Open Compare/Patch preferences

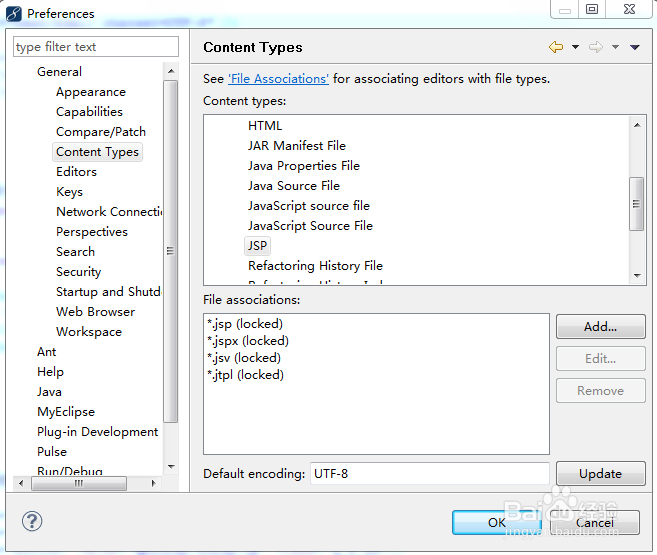pos(101,132)
